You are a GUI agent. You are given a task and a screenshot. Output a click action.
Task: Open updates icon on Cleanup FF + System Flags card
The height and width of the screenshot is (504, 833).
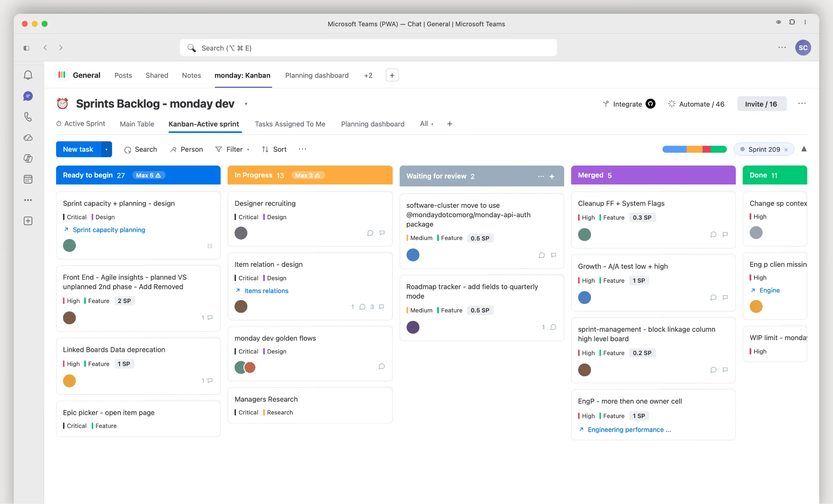pyautogui.click(x=725, y=234)
